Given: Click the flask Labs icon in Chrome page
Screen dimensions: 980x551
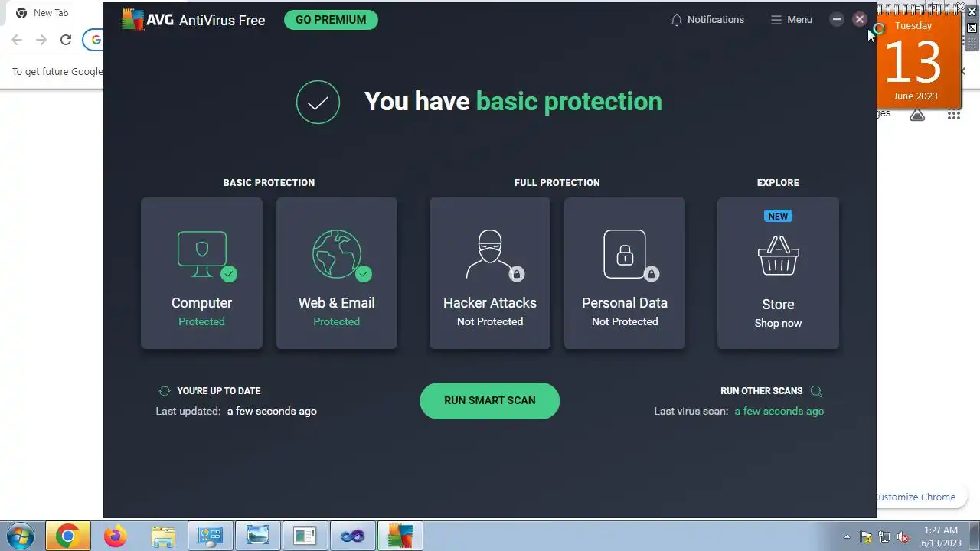Looking at the screenshot, I should (917, 115).
